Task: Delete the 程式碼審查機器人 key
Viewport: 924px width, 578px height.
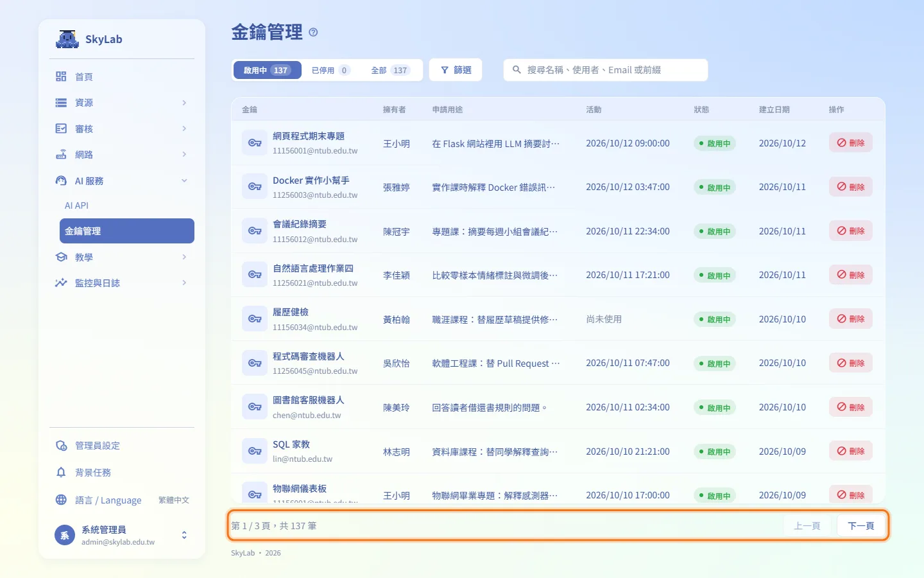Action: click(x=851, y=363)
